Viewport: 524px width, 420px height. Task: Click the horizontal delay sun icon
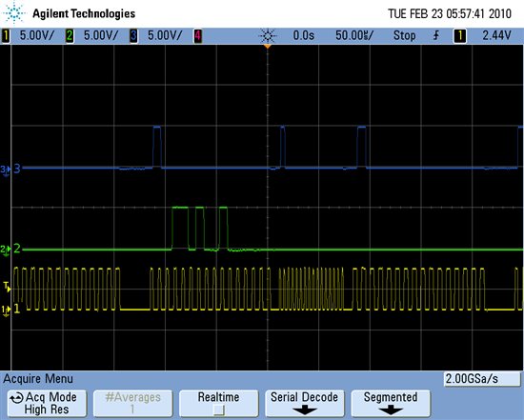coord(268,35)
